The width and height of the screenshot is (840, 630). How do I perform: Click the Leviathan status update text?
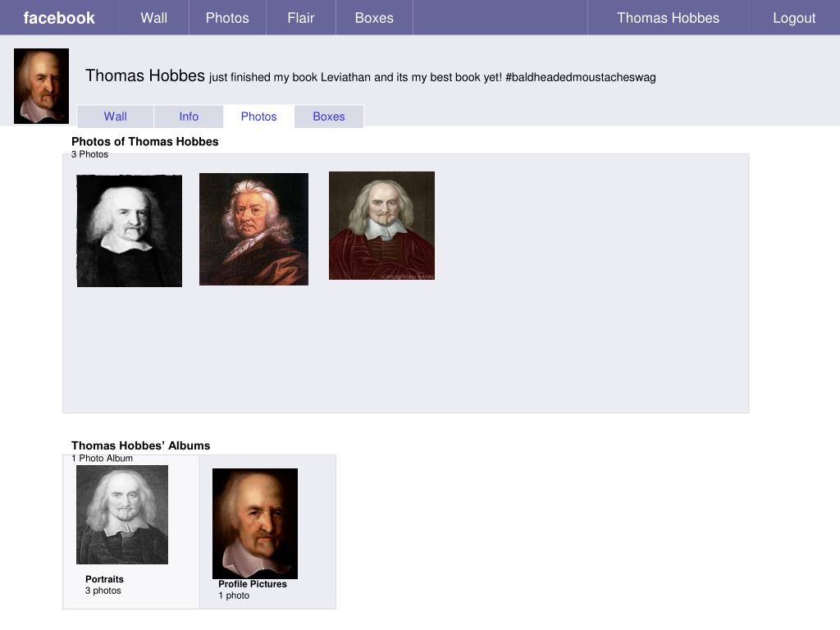click(432, 77)
